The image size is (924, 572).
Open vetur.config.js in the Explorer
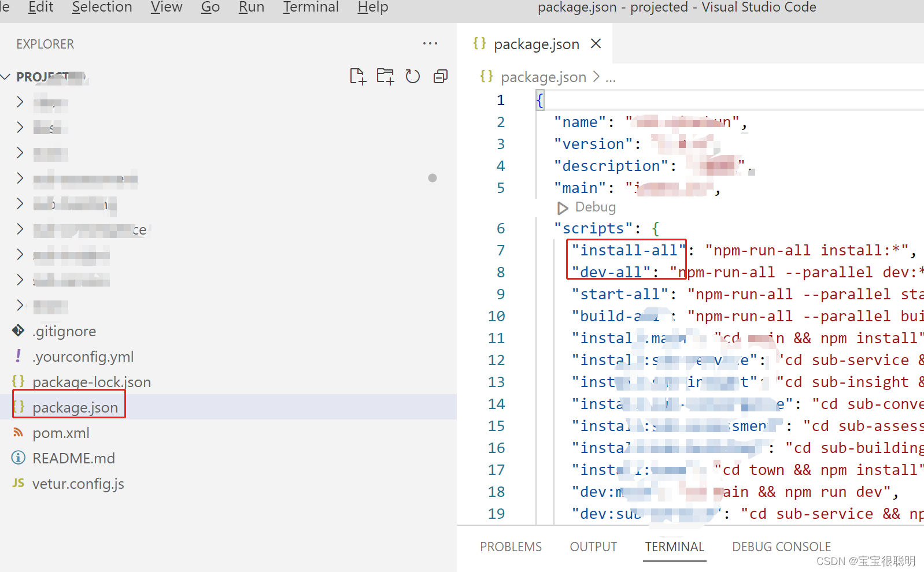click(x=78, y=484)
